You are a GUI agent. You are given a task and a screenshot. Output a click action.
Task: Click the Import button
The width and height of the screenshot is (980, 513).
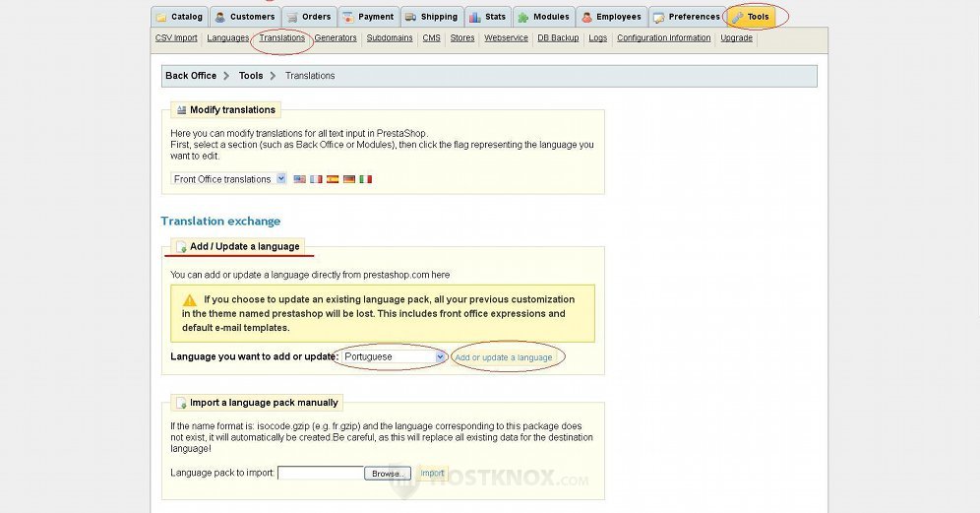432,473
